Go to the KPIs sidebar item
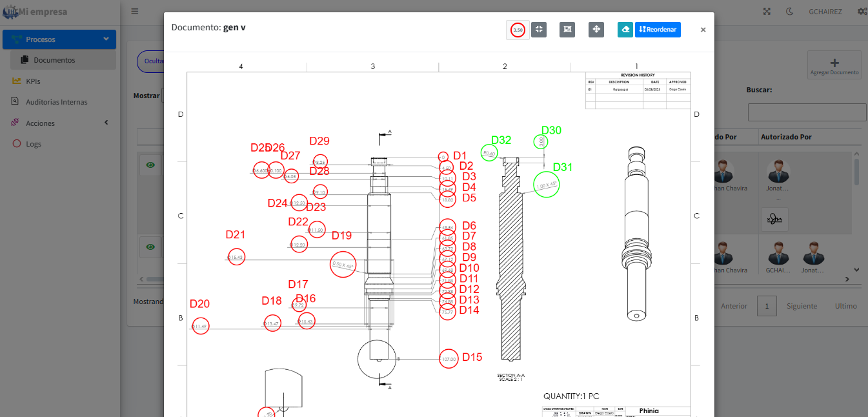The height and width of the screenshot is (417, 868). click(33, 81)
